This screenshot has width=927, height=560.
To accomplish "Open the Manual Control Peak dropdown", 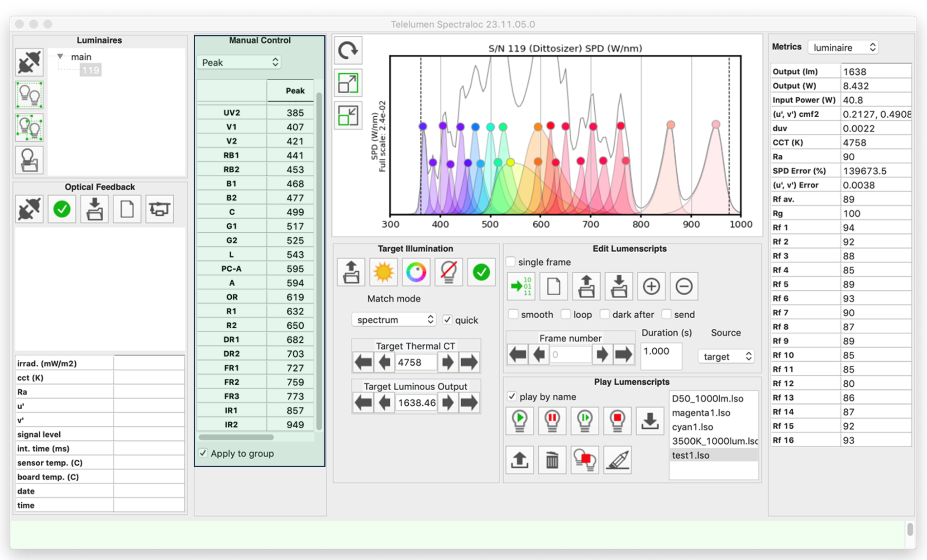I will pos(239,62).
